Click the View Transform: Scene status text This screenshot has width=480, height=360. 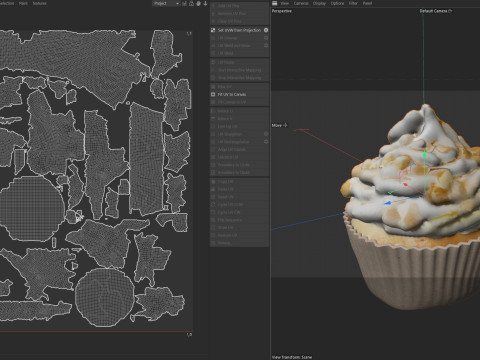point(292,357)
